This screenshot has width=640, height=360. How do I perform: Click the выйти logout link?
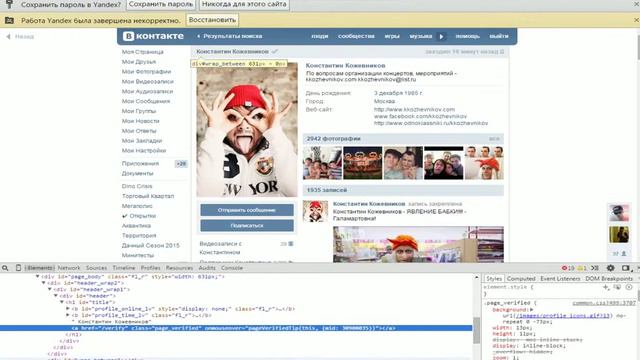coord(499,36)
